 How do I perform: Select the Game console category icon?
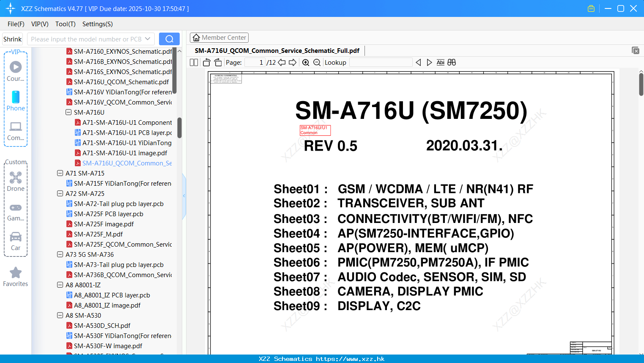pyautogui.click(x=16, y=212)
